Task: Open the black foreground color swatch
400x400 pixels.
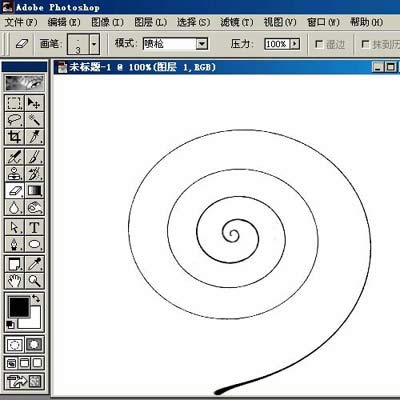Action: tap(19, 307)
